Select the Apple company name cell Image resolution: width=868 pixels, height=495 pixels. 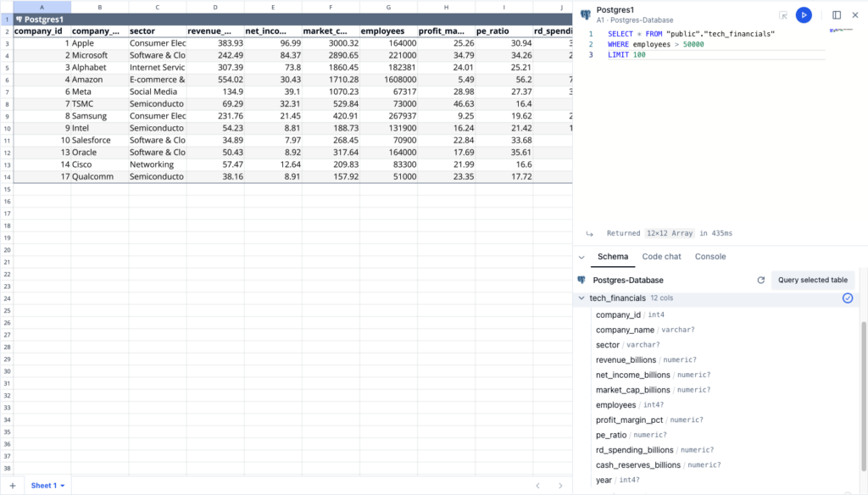click(x=100, y=43)
